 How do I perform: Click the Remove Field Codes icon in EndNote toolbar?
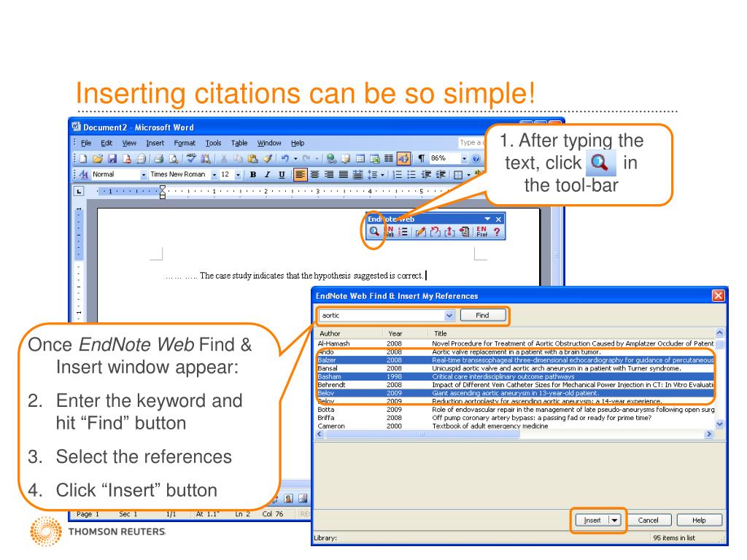pos(449,232)
